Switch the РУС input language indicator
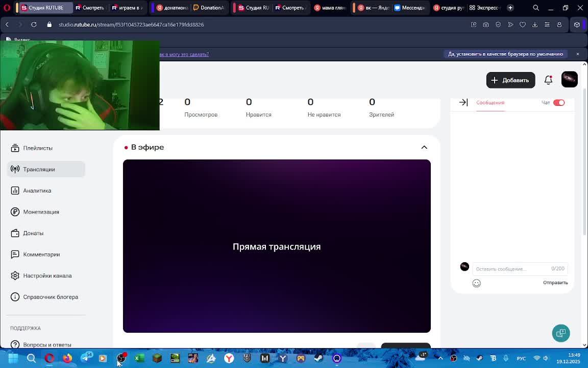 click(x=521, y=358)
